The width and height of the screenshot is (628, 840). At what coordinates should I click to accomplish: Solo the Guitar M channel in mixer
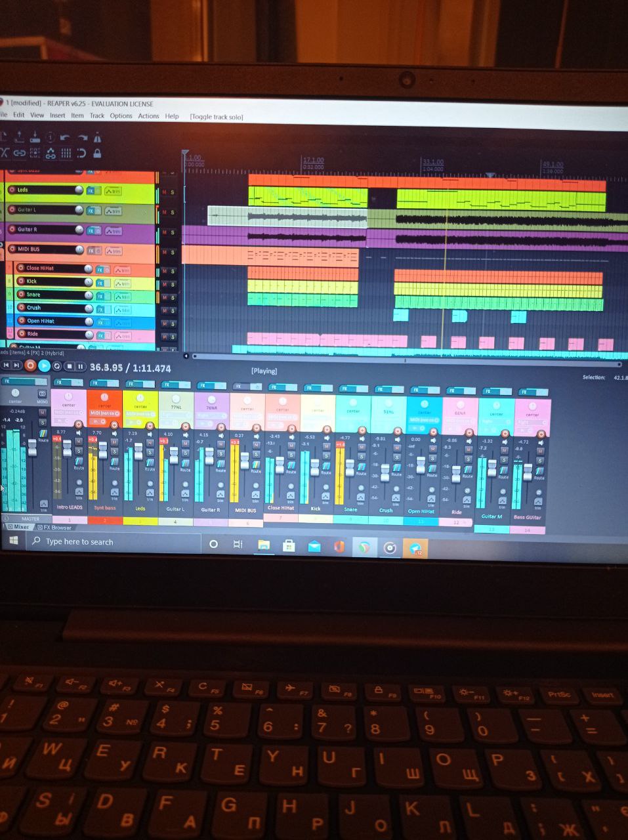click(504, 461)
